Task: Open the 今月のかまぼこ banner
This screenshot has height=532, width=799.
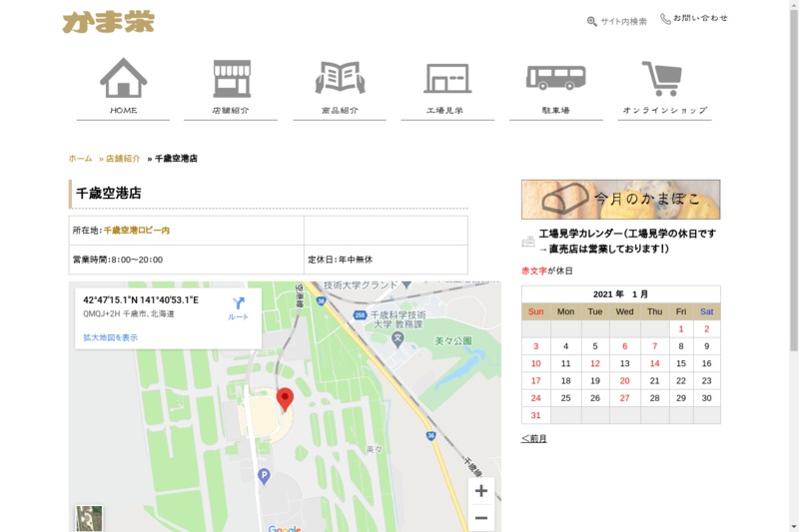Action: (x=620, y=200)
